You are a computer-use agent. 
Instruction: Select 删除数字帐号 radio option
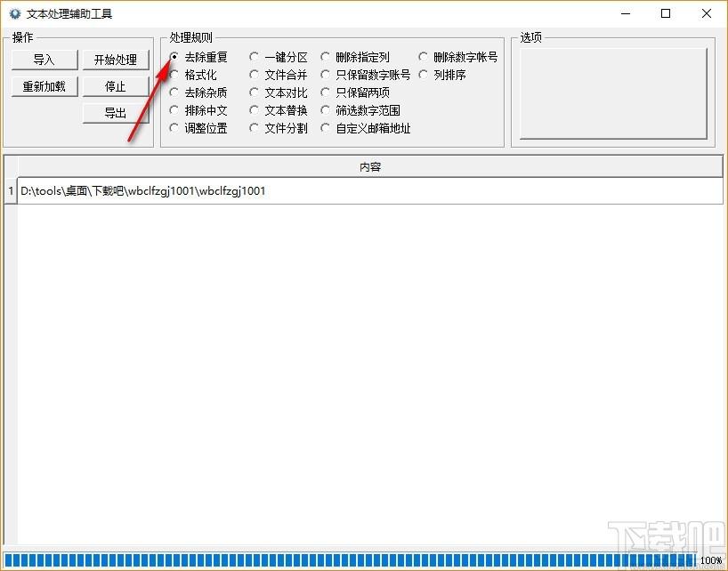[458, 57]
